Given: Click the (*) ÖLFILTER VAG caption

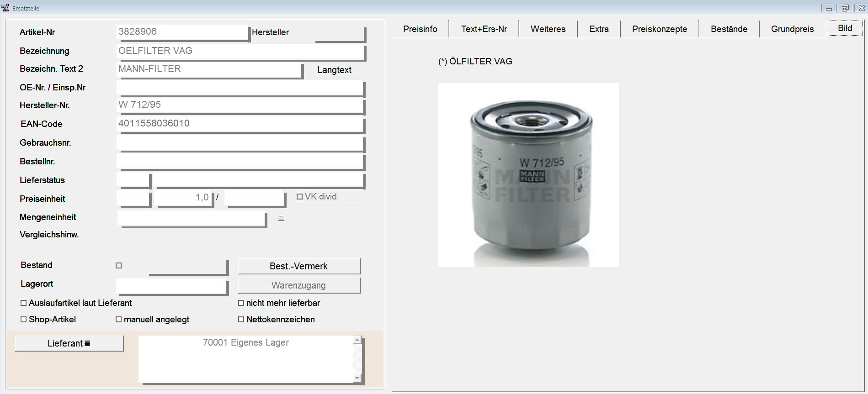Looking at the screenshot, I should 475,61.
